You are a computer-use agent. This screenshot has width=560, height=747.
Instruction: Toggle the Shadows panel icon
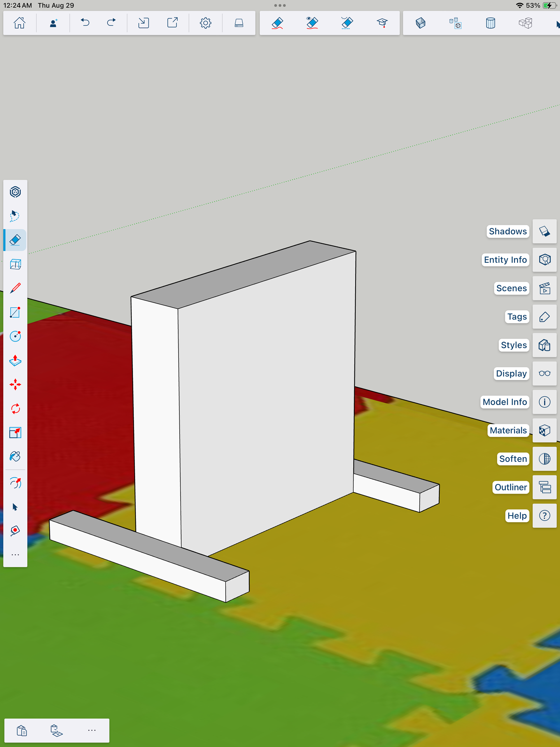click(545, 231)
